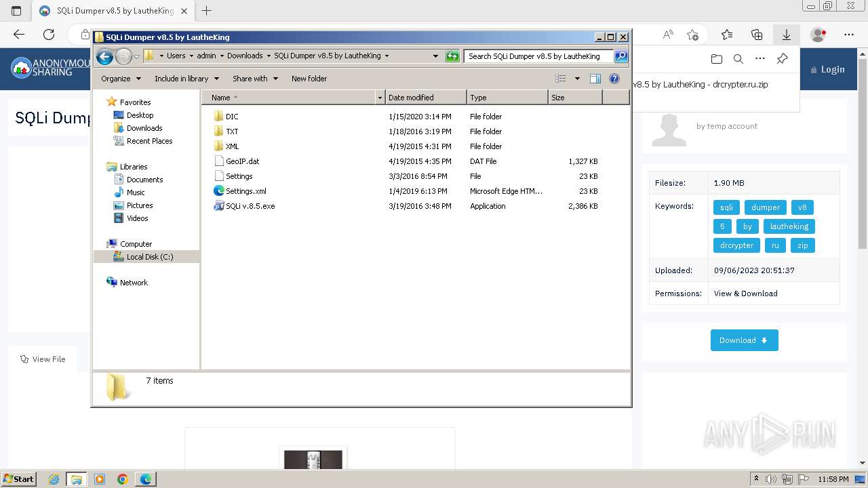Open Chrome from the taskbar
The width and height of the screenshot is (868, 488).
pos(123,479)
